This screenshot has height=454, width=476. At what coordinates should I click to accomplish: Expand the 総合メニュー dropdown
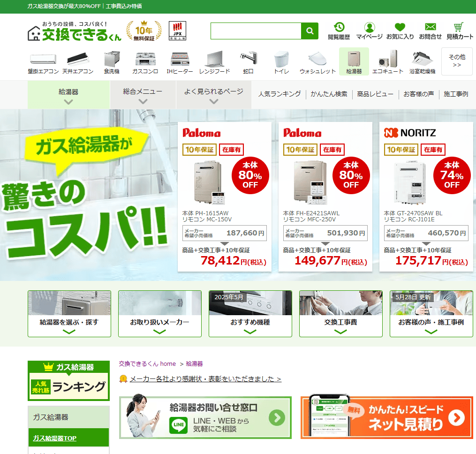pos(143,95)
